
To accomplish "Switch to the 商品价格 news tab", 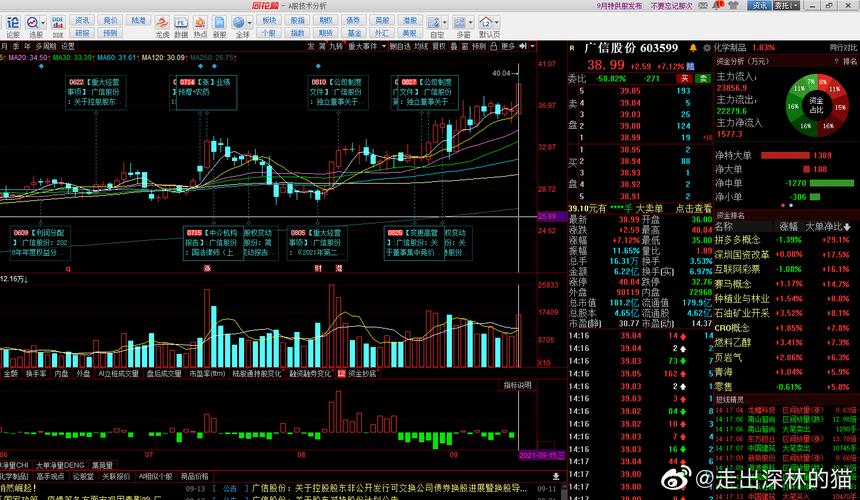I will pos(195,477).
